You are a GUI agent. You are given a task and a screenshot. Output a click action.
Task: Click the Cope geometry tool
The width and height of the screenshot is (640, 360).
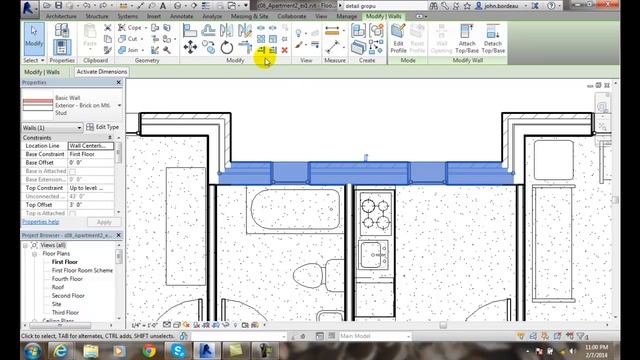coord(131,28)
